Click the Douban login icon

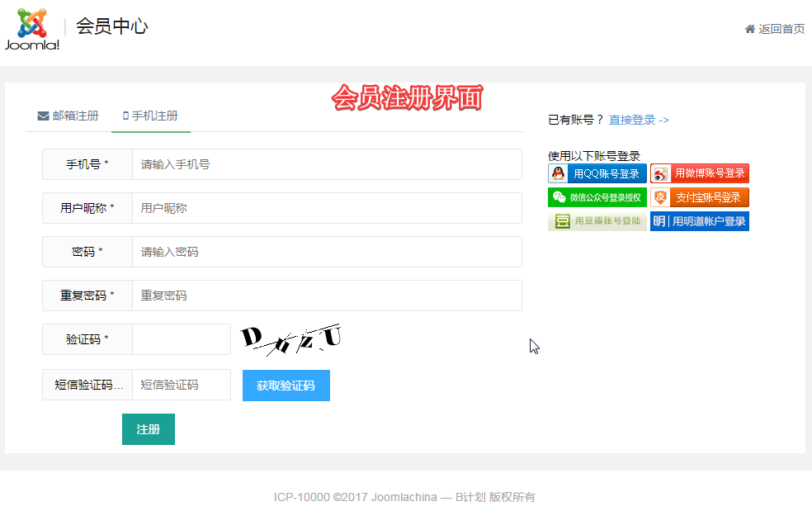(x=562, y=221)
